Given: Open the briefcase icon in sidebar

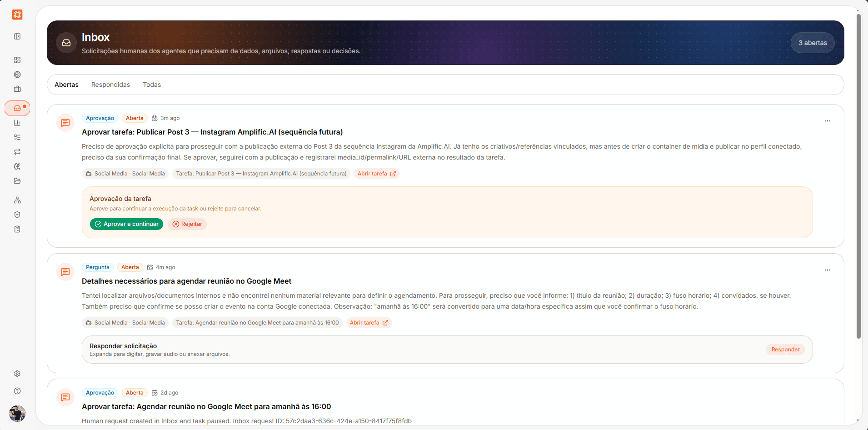Looking at the screenshot, I should (x=17, y=89).
